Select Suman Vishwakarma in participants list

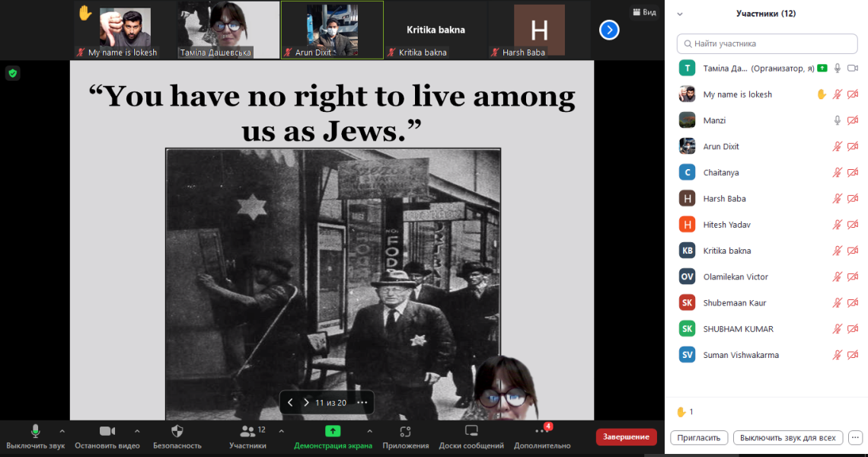pyautogui.click(x=767, y=354)
